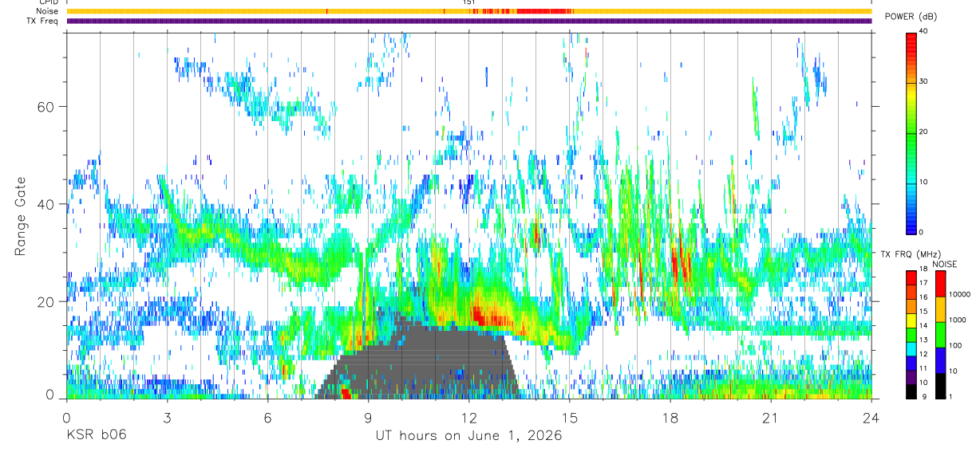The image size is (980, 452).
Task: Click the 'TX Freq' row label at top left
Action: click(43, 21)
